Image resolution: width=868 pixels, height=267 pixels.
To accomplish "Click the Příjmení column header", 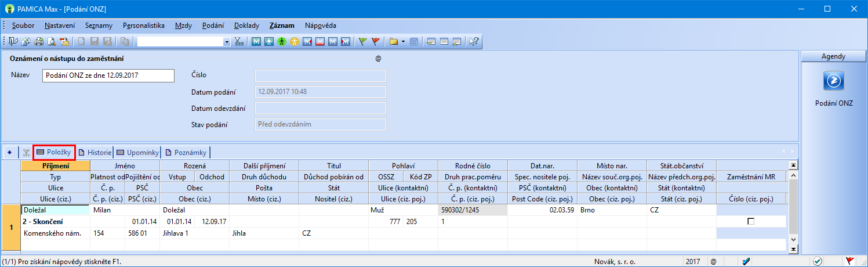I will point(56,166).
